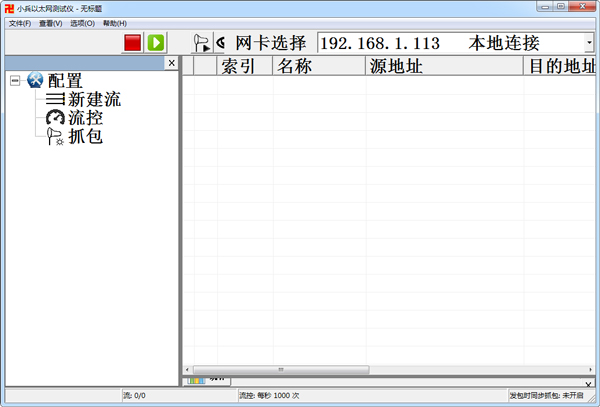Open the 帮助(H) menu

tap(115, 23)
